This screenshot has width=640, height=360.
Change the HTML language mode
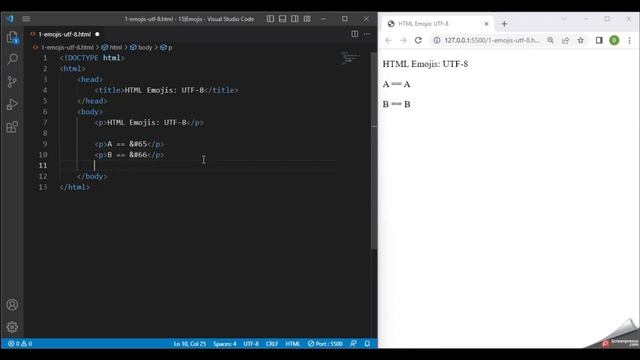tap(293, 344)
